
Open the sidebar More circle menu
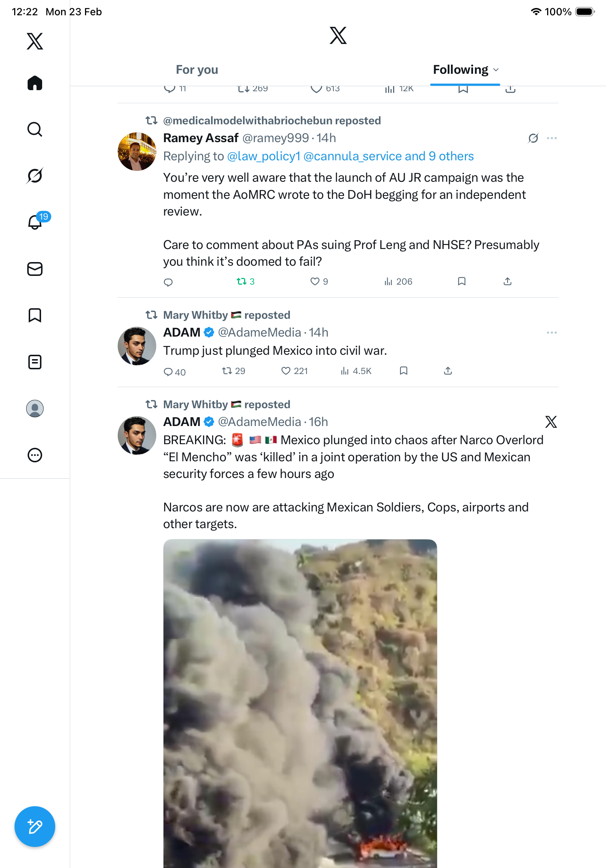(x=35, y=455)
